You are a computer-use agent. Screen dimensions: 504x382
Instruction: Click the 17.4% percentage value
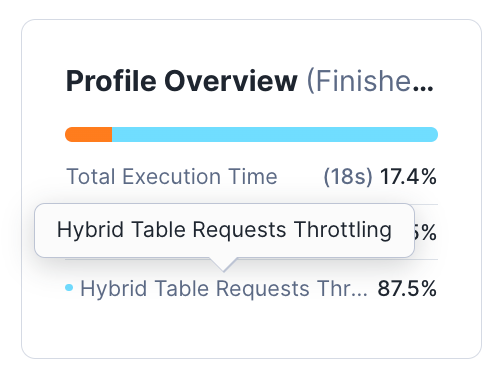[408, 176]
